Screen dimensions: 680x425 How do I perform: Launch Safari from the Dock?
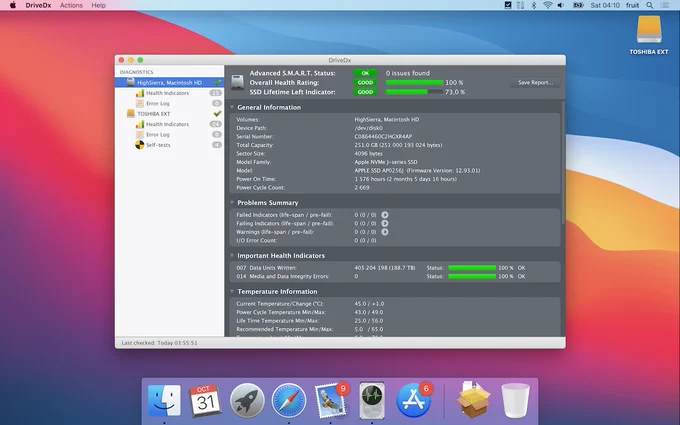pyautogui.click(x=289, y=400)
